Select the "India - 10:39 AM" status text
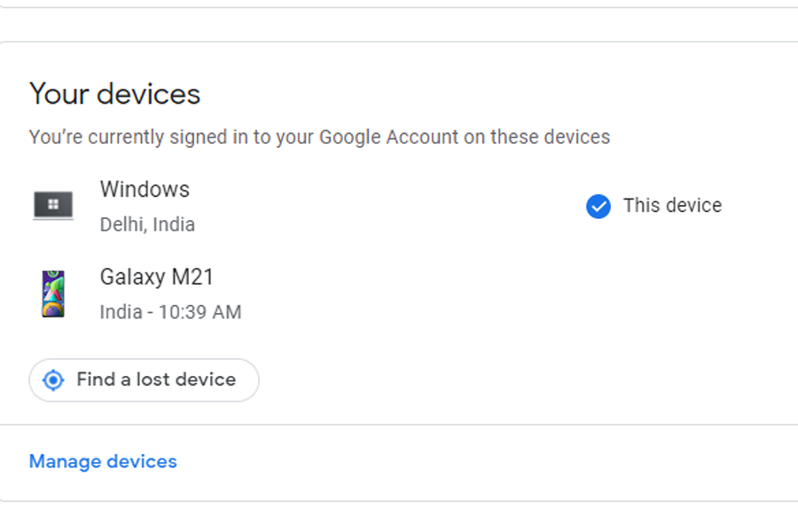The image size is (798, 532). [170, 312]
